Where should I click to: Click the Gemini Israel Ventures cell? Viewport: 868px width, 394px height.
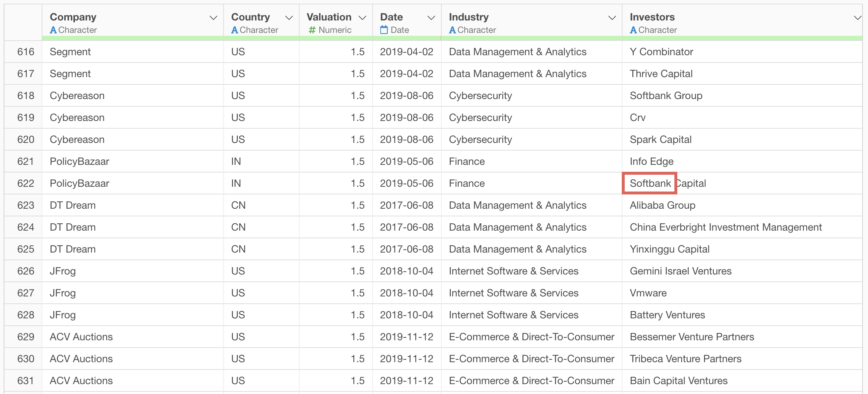coord(742,271)
